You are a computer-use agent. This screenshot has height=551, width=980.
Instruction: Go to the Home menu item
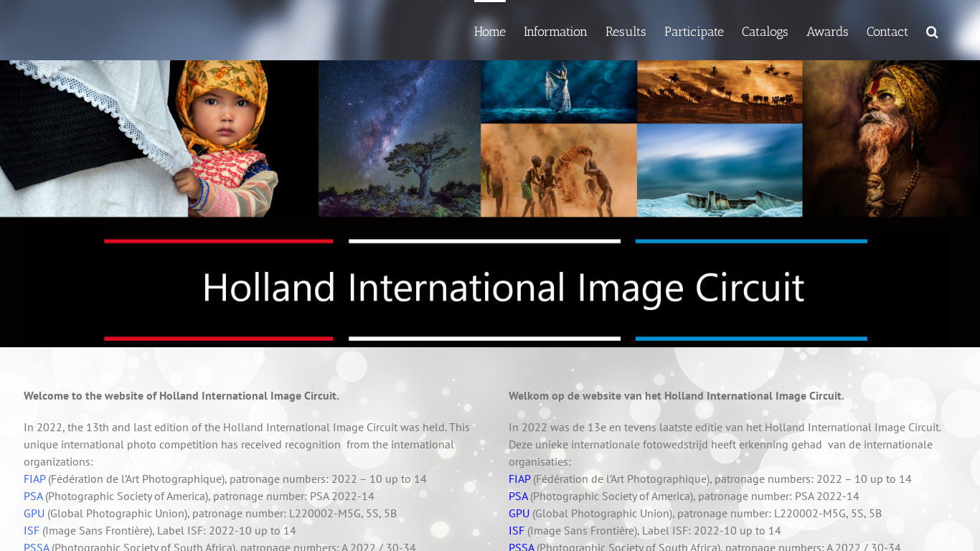pyautogui.click(x=489, y=32)
